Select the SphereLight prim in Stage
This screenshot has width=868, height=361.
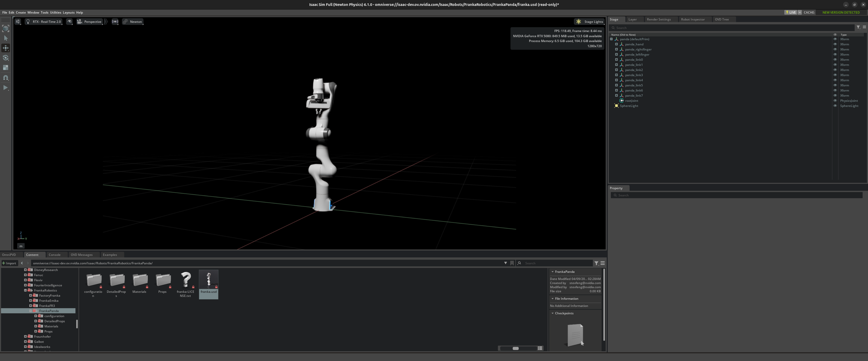click(x=629, y=106)
